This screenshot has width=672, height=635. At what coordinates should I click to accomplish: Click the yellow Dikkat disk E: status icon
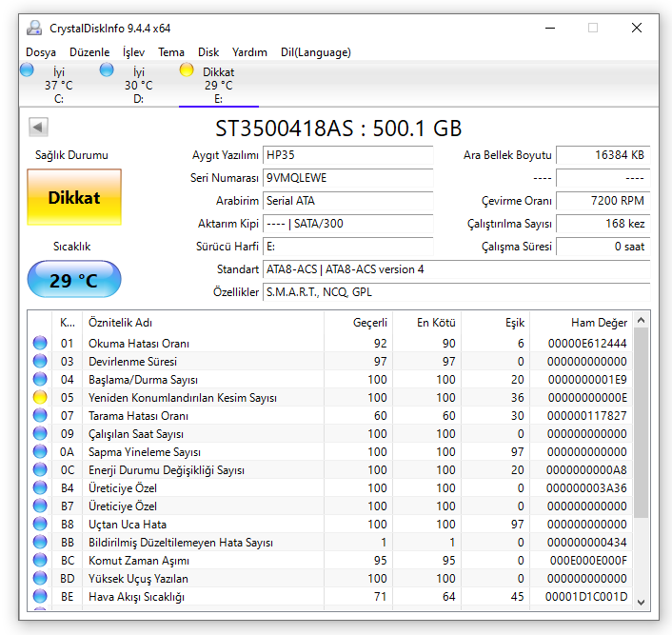click(187, 70)
